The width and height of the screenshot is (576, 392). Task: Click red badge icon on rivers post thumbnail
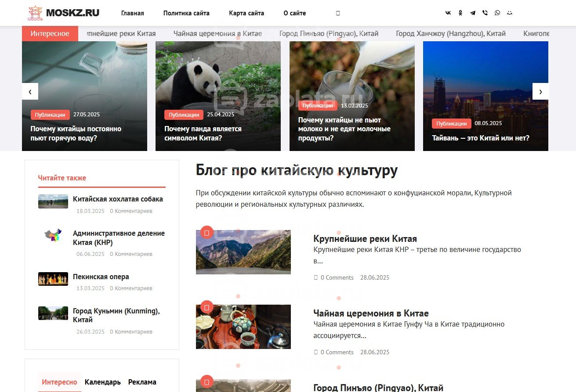pos(207,232)
